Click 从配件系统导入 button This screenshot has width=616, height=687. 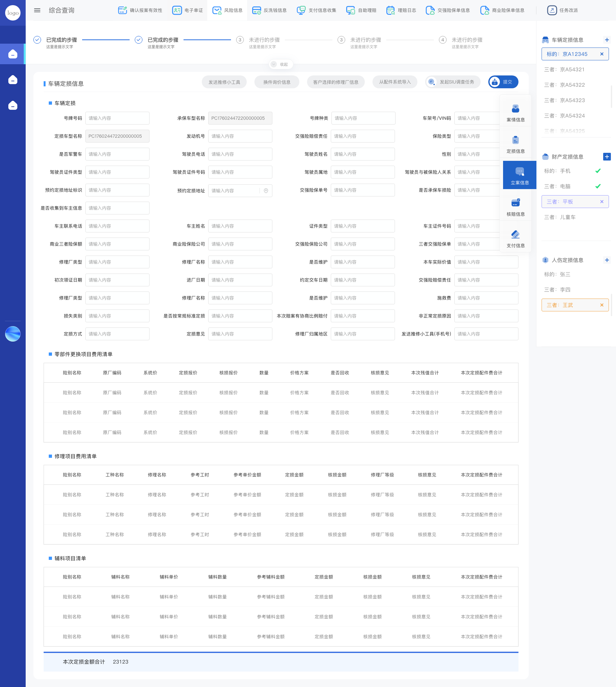coord(395,82)
